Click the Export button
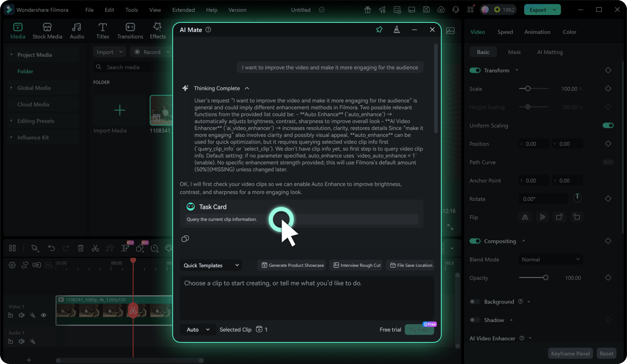Screen dimensions: 627x364 [538, 10]
